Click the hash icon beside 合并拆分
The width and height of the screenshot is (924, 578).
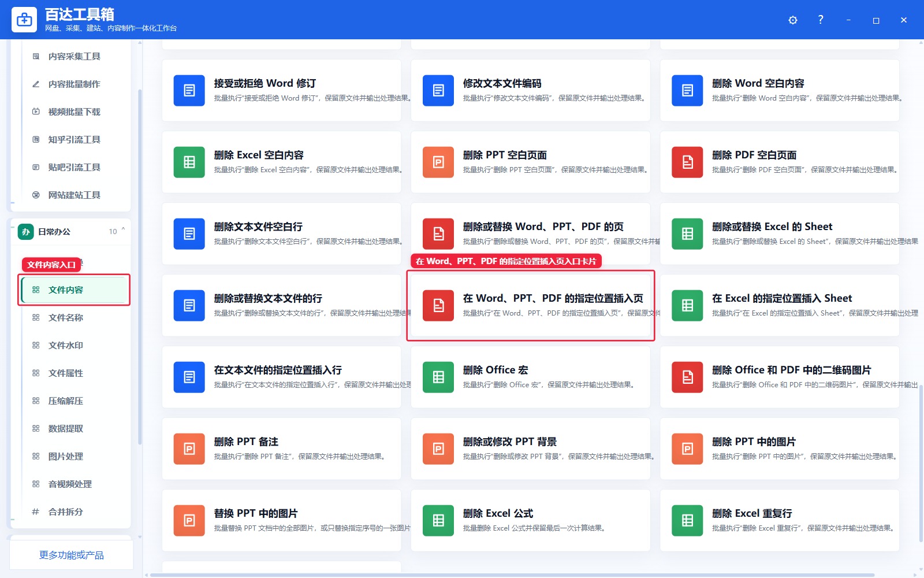(x=36, y=512)
